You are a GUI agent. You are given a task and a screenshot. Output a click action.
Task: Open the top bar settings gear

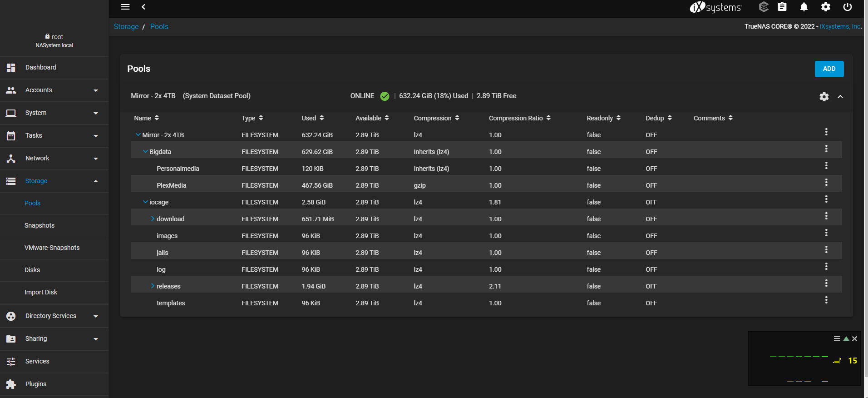826,7
